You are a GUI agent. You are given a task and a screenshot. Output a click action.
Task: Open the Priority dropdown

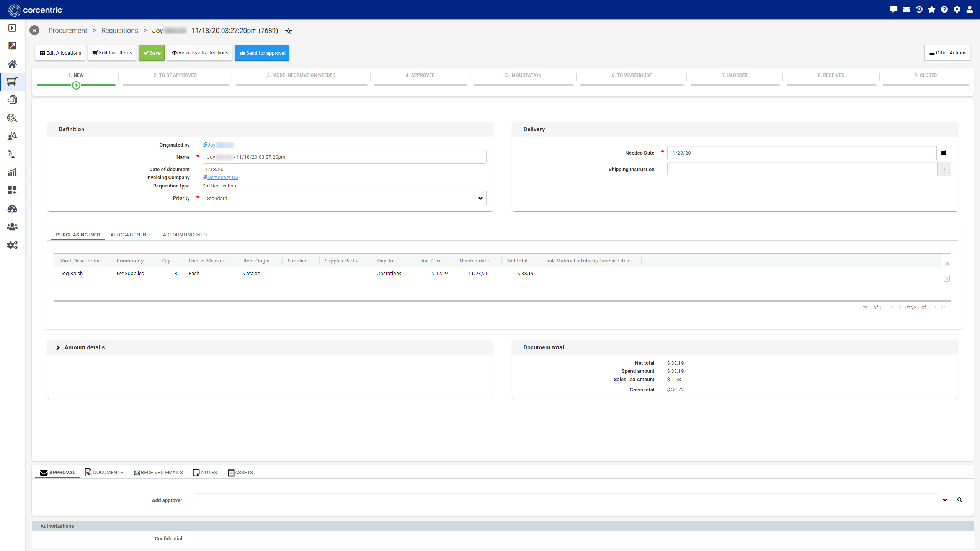tap(344, 198)
